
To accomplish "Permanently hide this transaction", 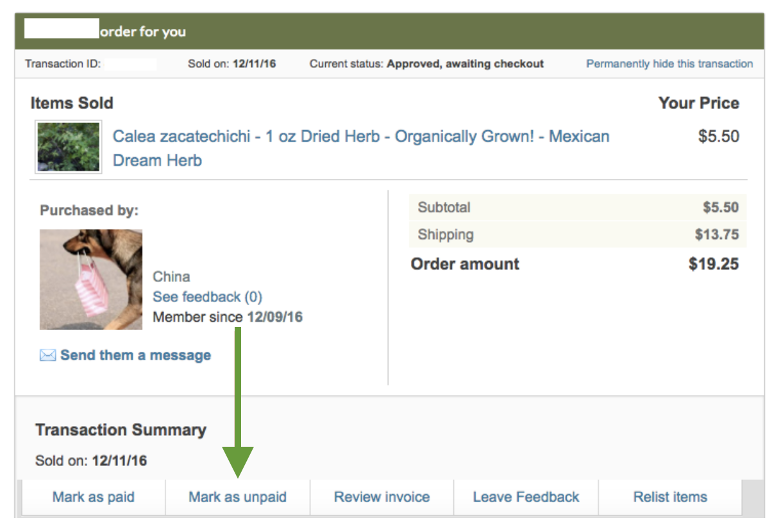I will (x=669, y=63).
